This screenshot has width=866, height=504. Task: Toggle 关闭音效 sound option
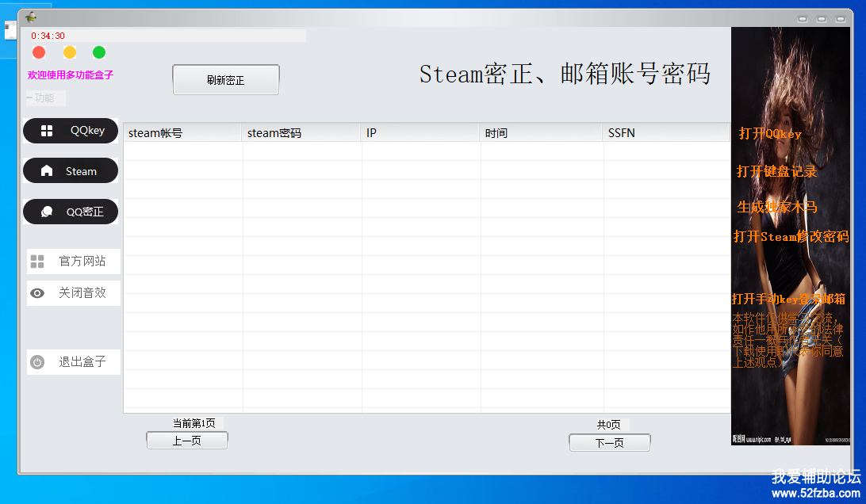pyautogui.click(x=74, y=293)
